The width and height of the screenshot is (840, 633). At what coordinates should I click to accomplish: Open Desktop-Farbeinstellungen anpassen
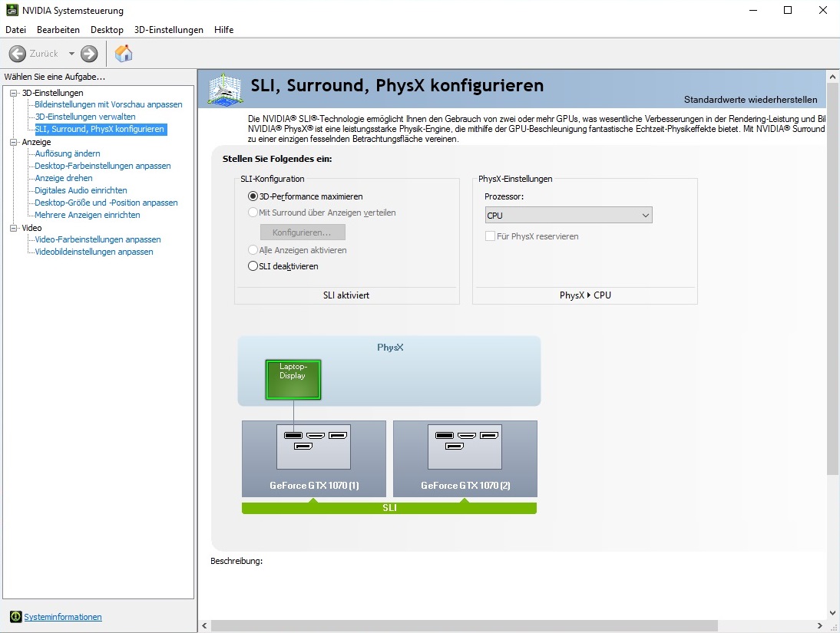point(103,166)
